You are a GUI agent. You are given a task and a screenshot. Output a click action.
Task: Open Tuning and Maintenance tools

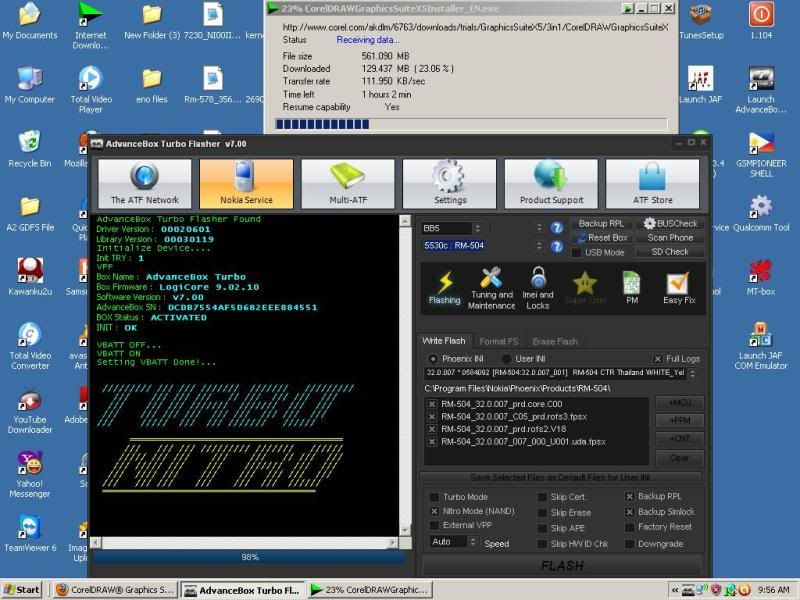491,288
